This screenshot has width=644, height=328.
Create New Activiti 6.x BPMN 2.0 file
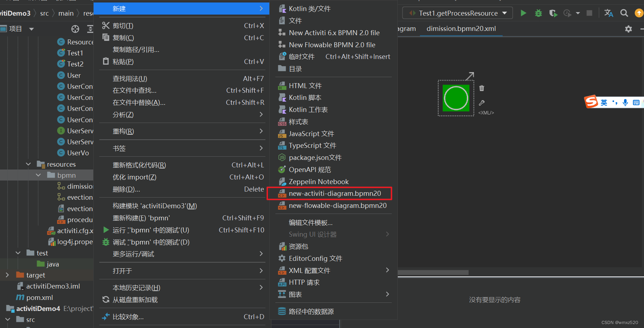pos(333,33)
